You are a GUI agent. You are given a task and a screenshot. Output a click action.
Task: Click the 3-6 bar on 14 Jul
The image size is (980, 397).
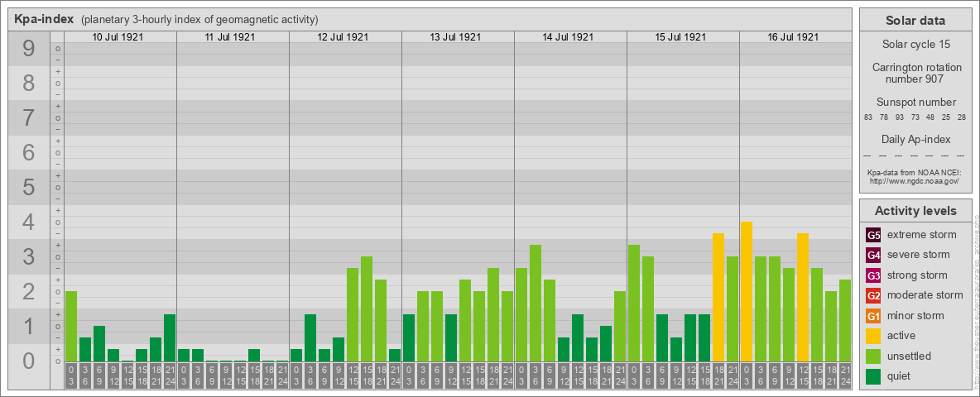tap(535, 304)
